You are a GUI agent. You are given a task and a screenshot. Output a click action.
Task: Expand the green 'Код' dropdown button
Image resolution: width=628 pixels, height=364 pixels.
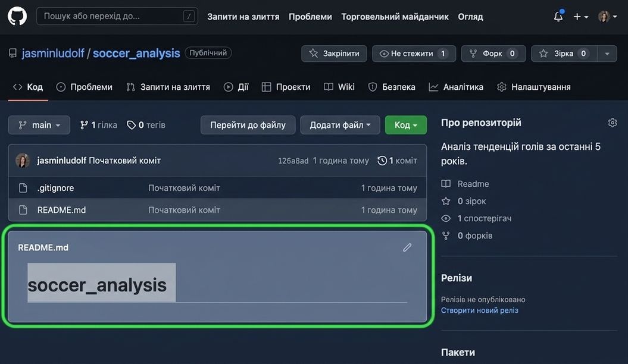tap(406, 125)
